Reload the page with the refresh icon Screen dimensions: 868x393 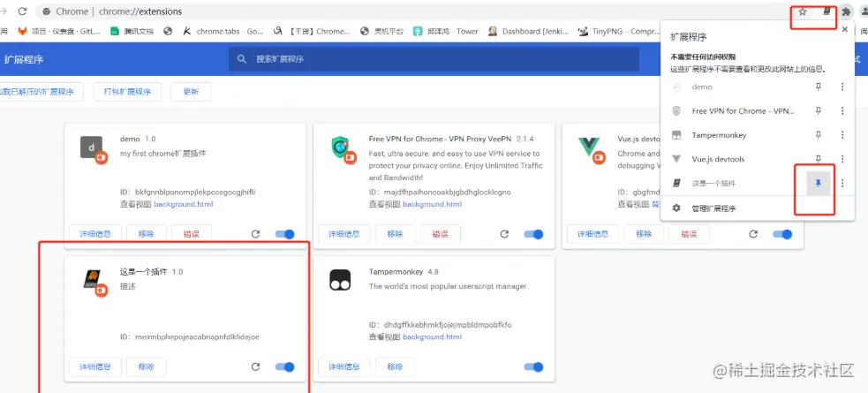(23, 11)
